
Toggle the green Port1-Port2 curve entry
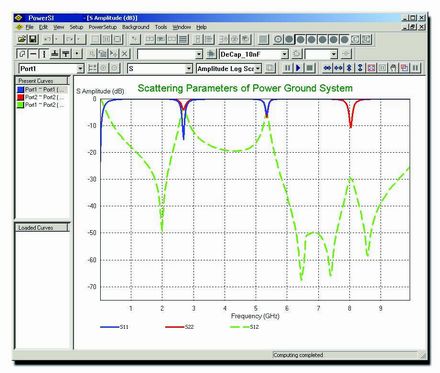41,105
